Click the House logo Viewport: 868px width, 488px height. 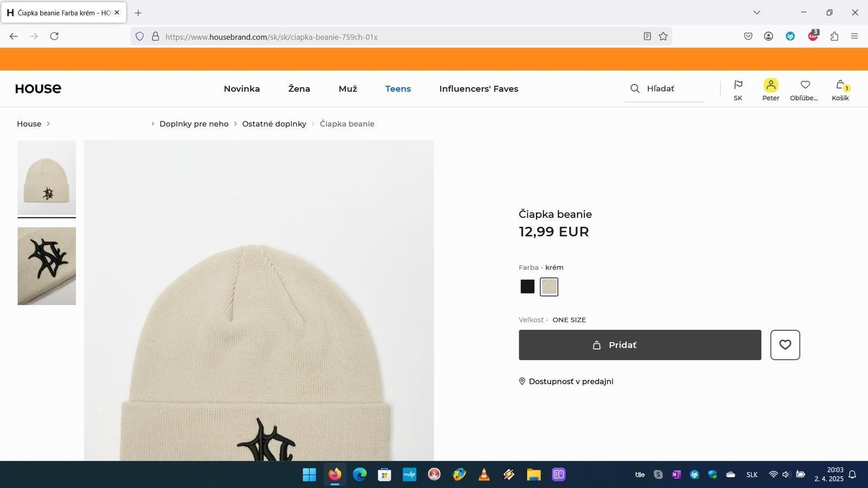pos(38,89)
